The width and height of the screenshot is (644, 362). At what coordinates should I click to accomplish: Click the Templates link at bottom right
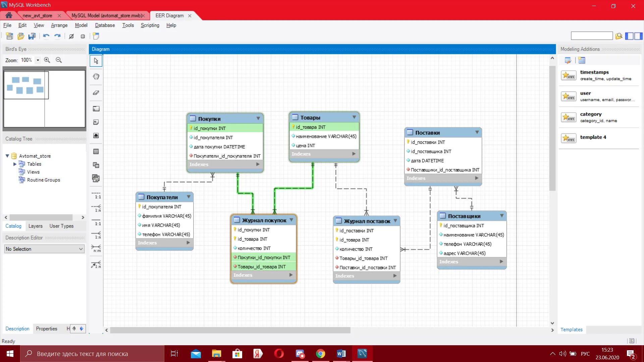coord(571,330)
